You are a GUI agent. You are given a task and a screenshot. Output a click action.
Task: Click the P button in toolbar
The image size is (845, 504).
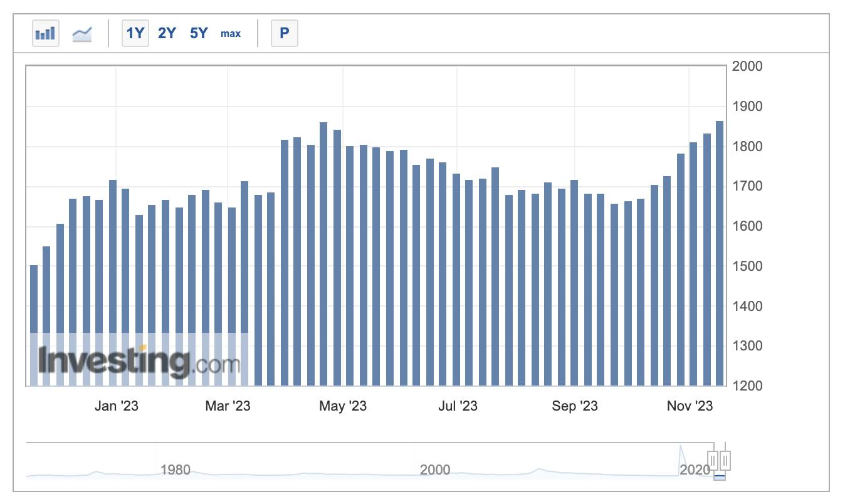[x=285, y=33]
